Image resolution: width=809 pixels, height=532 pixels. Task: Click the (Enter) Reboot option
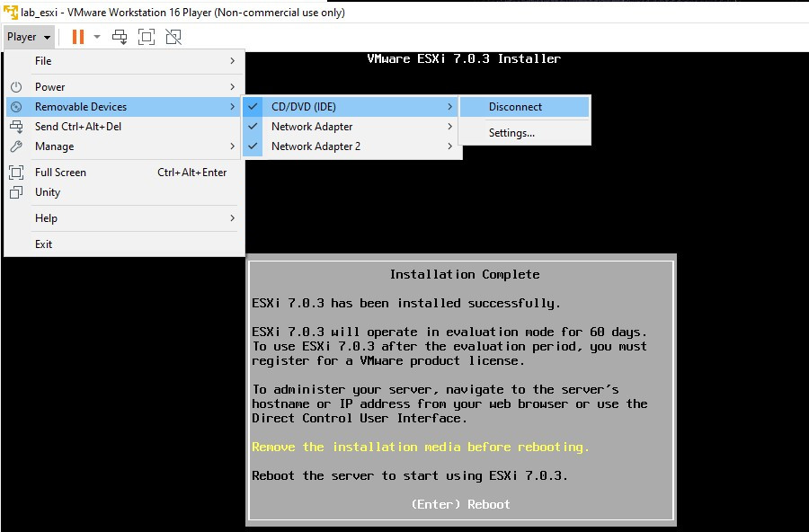(x=461, y=504)
